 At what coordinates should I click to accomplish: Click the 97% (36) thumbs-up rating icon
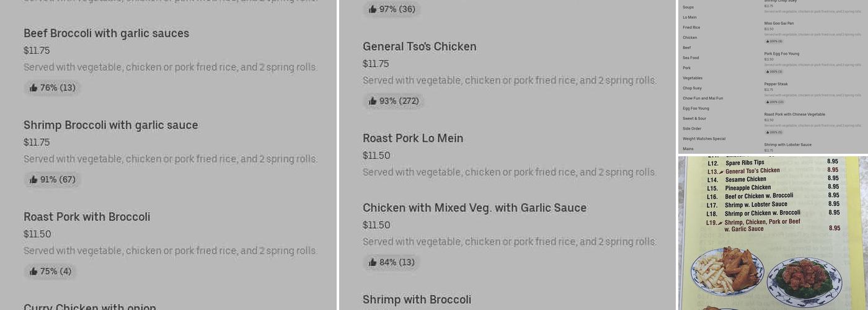click(373, 9)
